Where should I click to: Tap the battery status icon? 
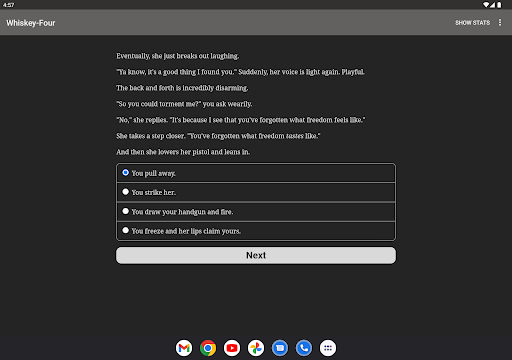click(x=499, y=5)
